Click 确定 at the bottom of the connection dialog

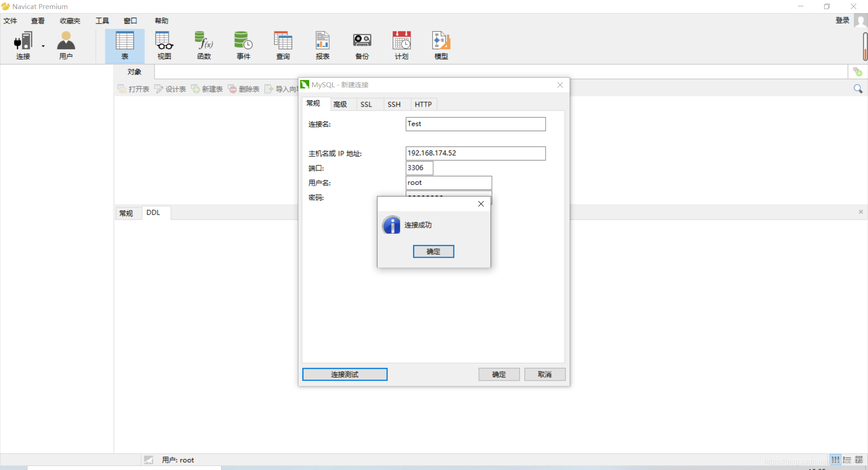click(499, 374)
